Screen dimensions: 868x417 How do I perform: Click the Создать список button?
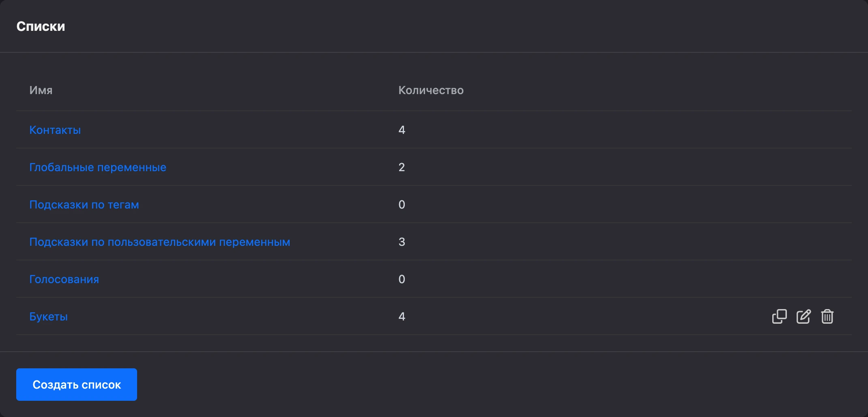[x=77, y=385]
